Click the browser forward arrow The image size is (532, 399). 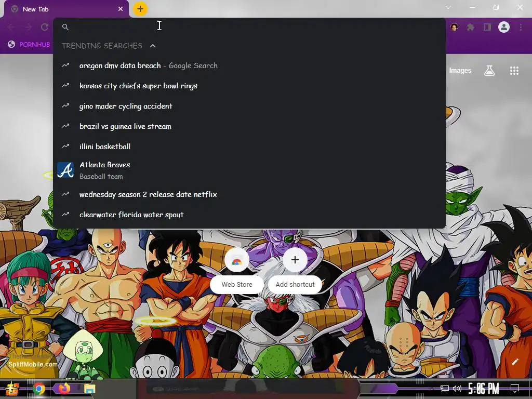[x=28, y=27]
